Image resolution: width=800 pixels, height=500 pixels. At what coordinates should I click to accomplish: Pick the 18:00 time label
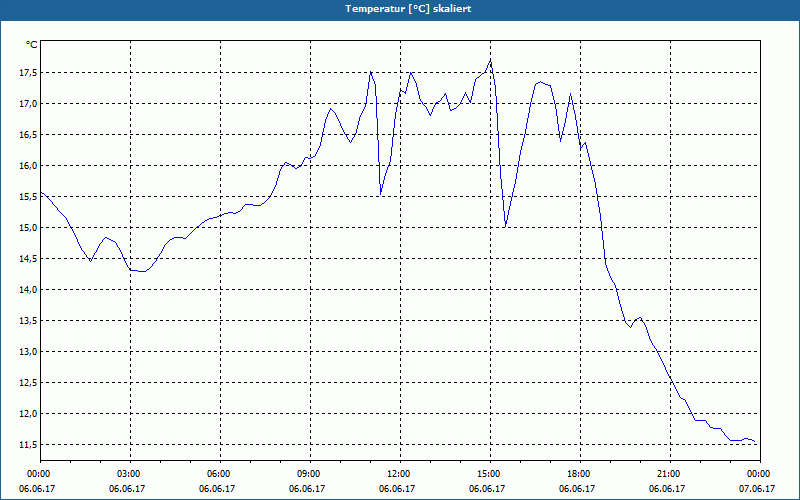tap(580, 474)
